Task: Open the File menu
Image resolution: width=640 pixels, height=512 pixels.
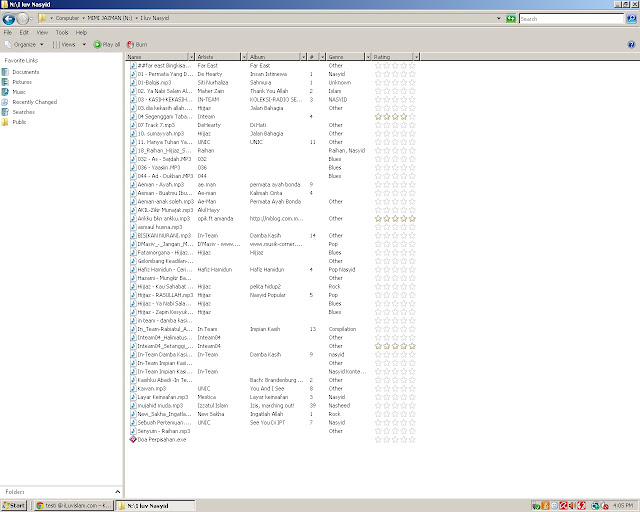Action: pyautogui.click(x=8, y=33)
